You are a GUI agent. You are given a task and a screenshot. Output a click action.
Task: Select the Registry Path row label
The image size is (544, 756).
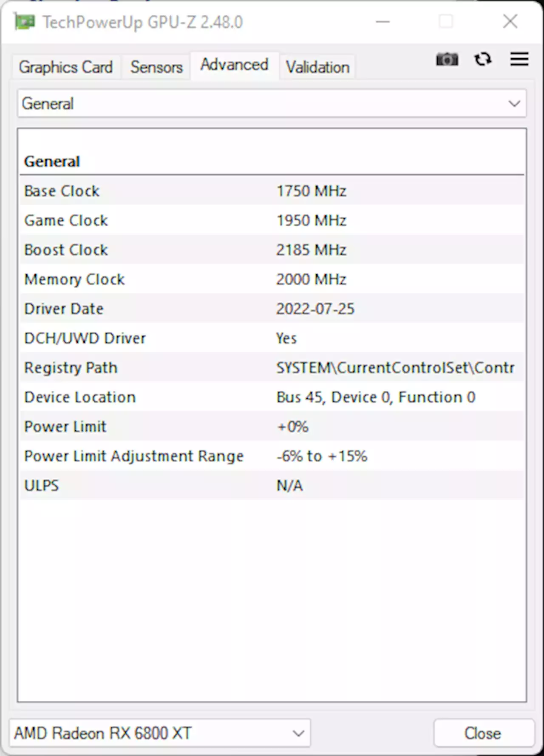(71, 368)
